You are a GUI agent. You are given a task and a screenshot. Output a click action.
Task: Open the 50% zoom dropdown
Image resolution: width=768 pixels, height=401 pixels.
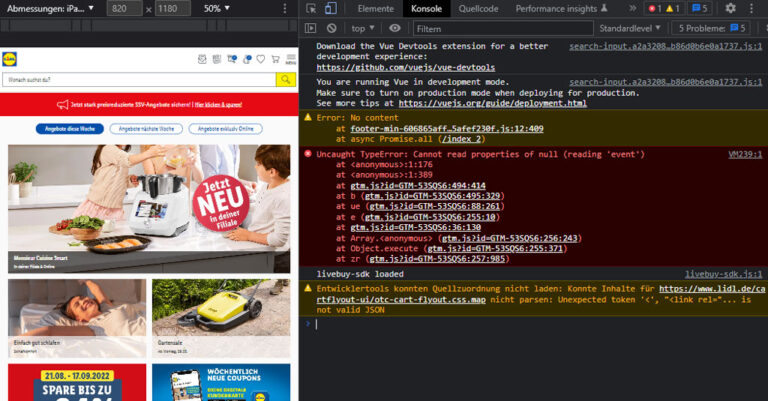[216, 8]
